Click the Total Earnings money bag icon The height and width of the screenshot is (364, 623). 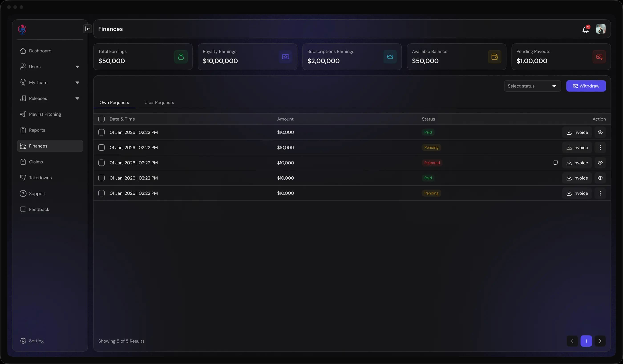coord(181,57)
